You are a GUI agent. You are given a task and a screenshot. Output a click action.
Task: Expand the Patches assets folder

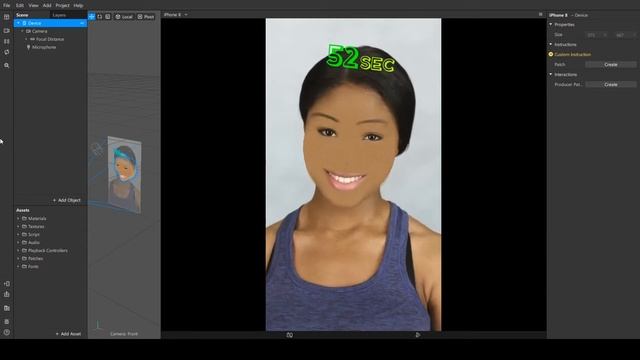pyautogui.click(x=18, y=258)
